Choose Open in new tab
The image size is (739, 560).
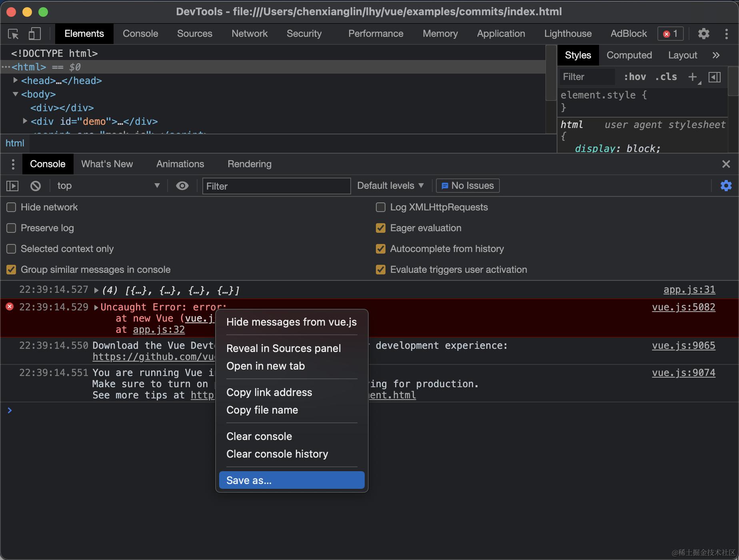tap(292, 366)
